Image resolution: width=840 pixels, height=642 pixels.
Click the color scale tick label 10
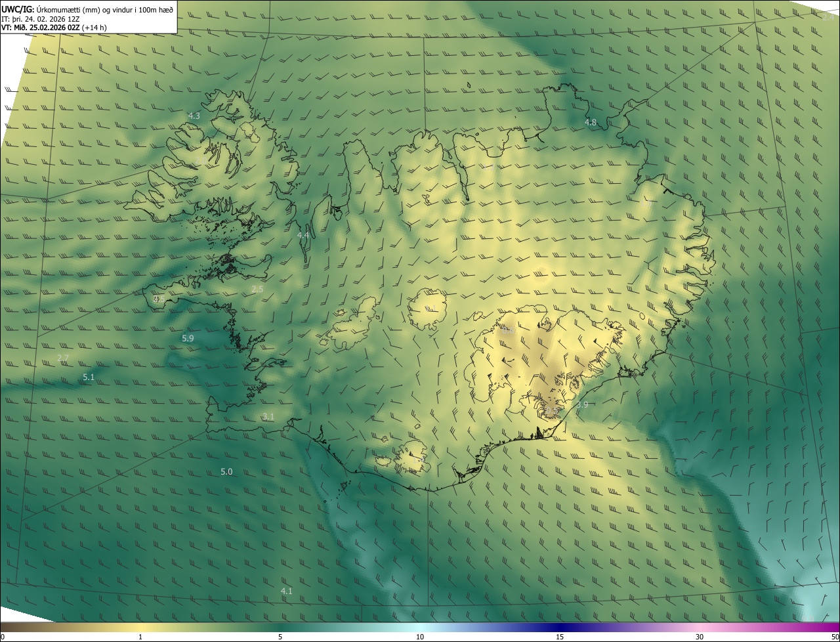click(420, 637)
